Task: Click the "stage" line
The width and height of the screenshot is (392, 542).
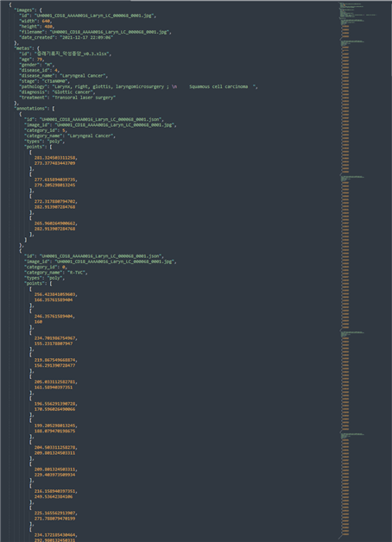Action: click(x=44, y=81)
